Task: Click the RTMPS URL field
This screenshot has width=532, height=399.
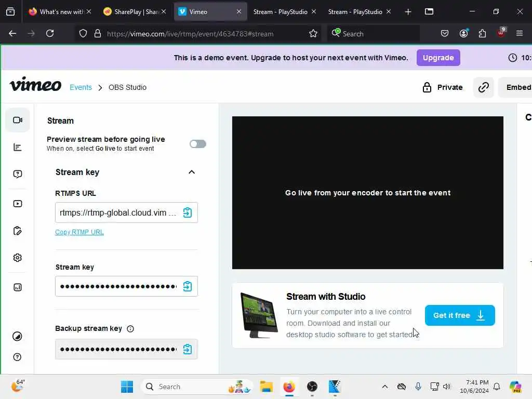Action: tap(126, 212)
